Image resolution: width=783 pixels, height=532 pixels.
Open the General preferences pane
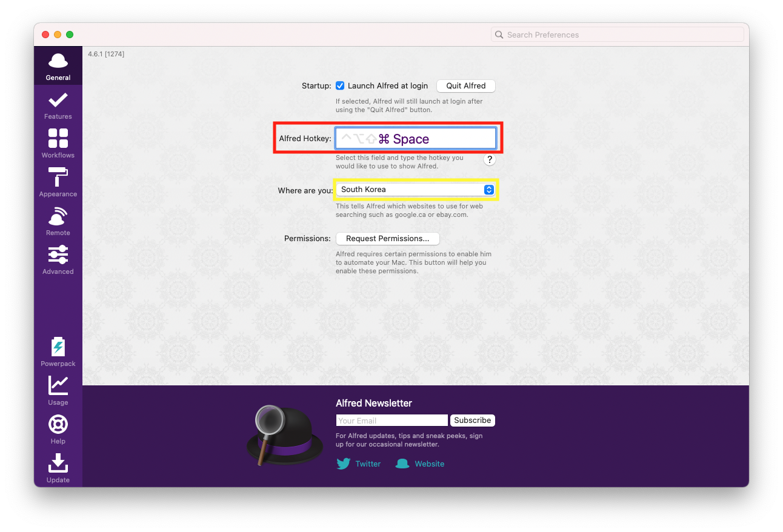[58, 66]
